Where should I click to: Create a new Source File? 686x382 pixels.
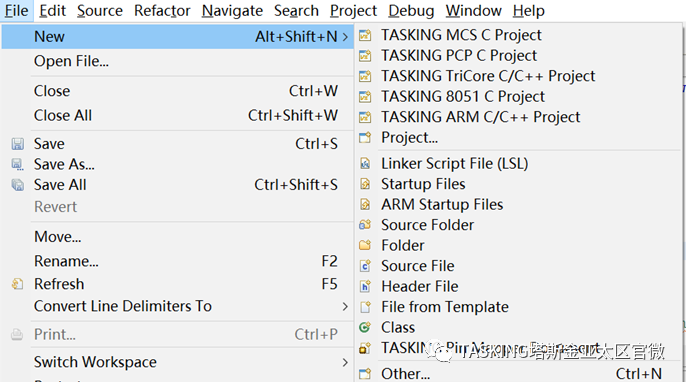click(518, 266)
